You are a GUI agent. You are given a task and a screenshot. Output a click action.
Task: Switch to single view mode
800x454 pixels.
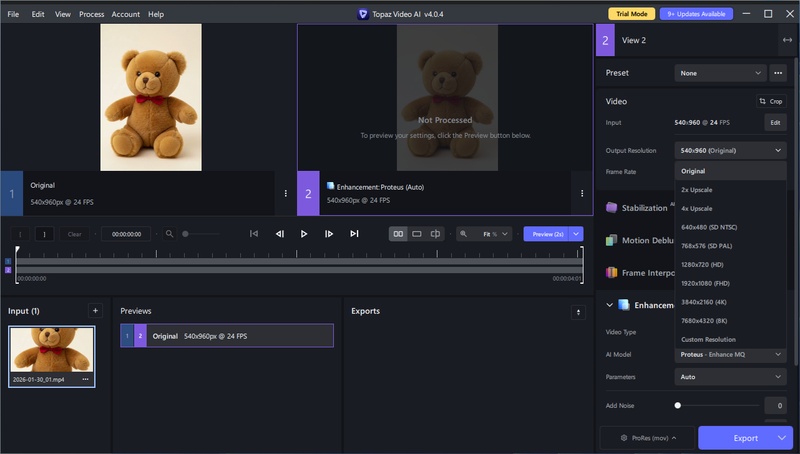[x=417, y=234]
